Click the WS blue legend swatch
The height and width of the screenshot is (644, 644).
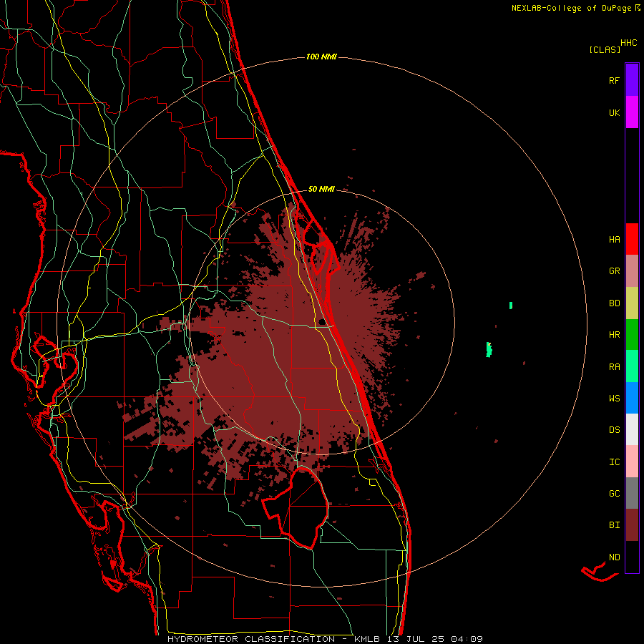(x=632, y=398)
